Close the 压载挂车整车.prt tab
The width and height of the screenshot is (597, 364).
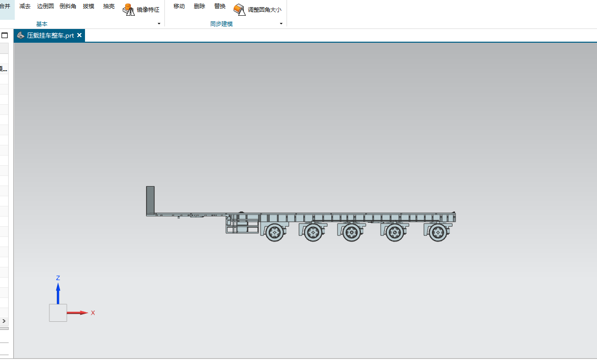(x=79, y=35)
